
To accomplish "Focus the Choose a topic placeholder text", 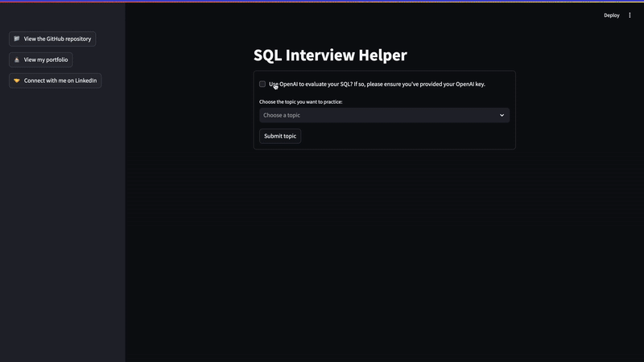I will point(282,115).
